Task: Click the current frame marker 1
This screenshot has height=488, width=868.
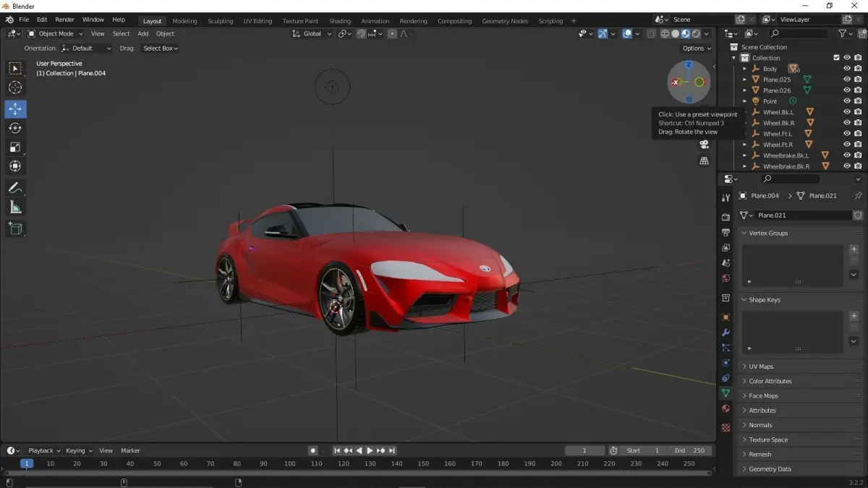Action: (x=27, y=463)
